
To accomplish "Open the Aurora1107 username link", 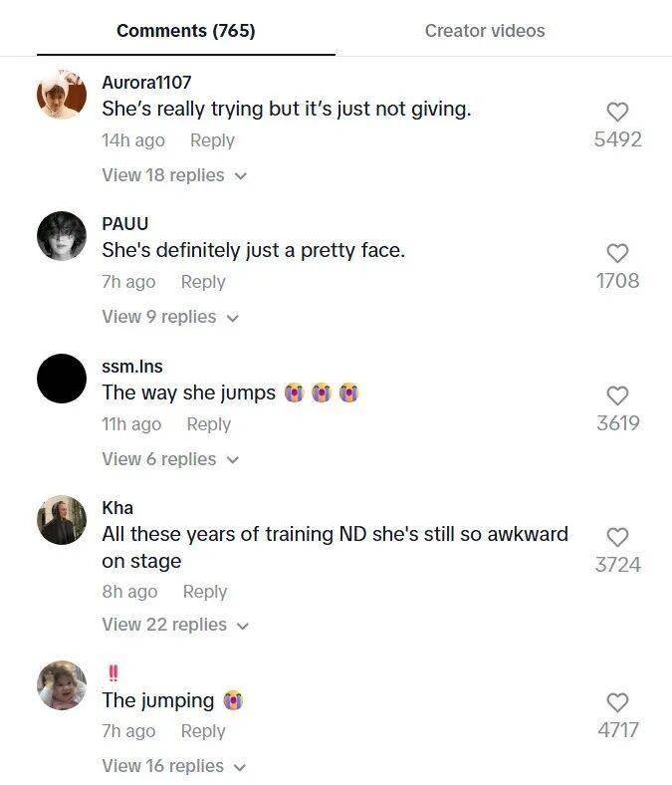I will click(x=146, y=82).
